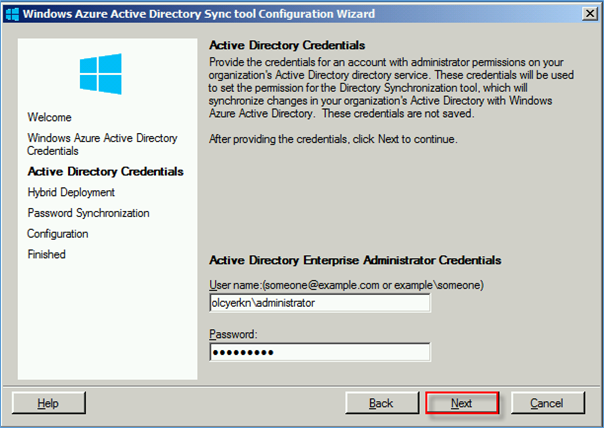Click the Windows logo in title bar
The height and width of the screenshot is (428, 604).
pyautogui.click(x=12, y=14)
